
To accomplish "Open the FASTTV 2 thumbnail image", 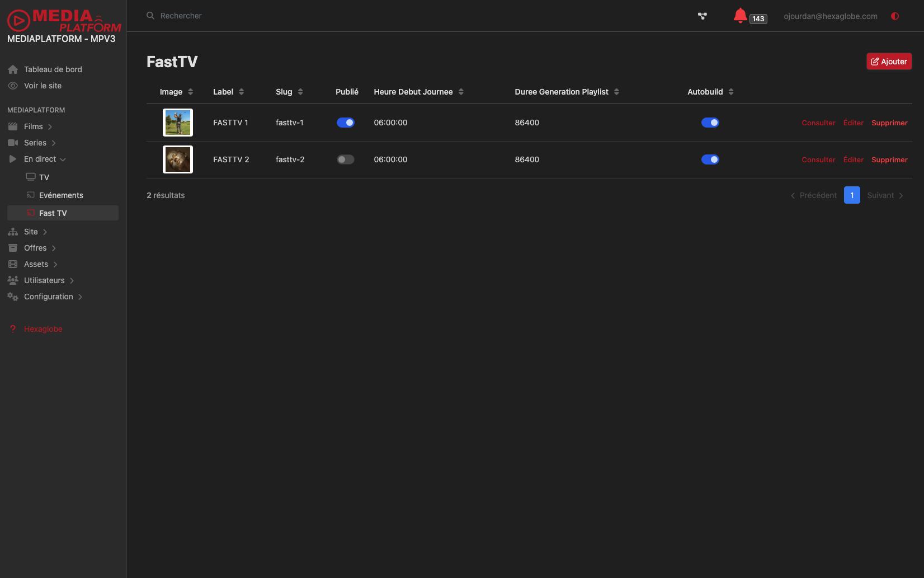I will tap(178, 159).
